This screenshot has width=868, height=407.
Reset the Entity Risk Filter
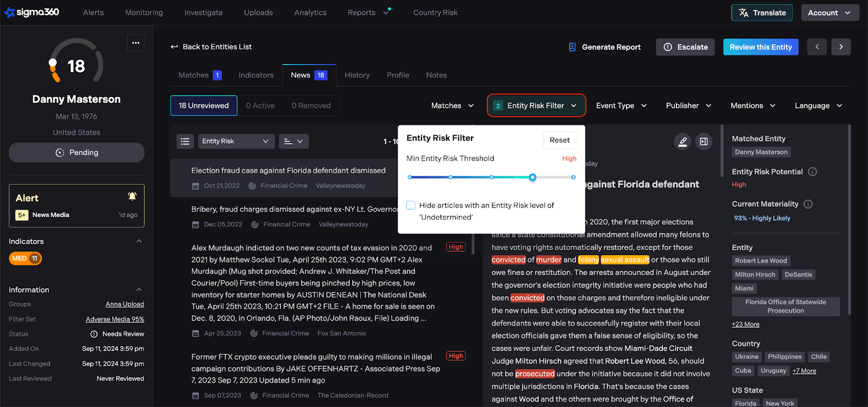[x=559, y=141]
